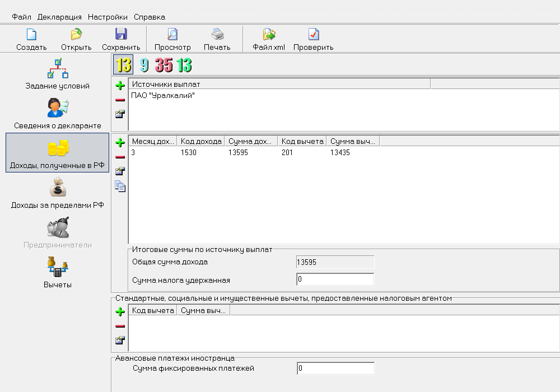Open the Декларация menu
This screenshot has width=560, height=392.
59,17
